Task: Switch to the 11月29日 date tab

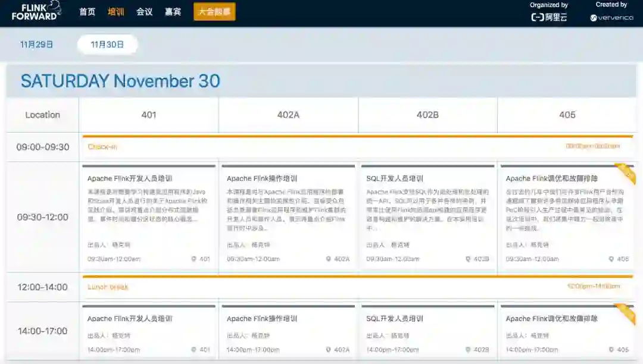Action: tap(36, 44)
